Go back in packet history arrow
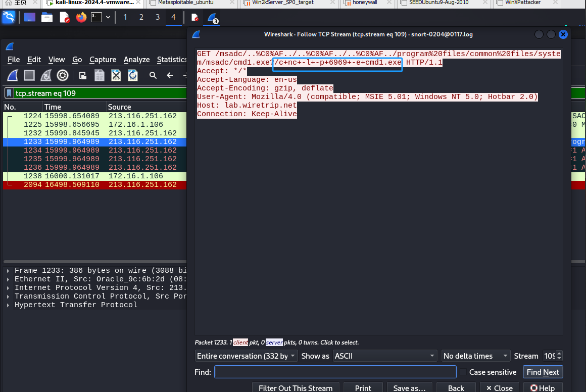This screenshot has height=392, width=586. pos(170,75)
